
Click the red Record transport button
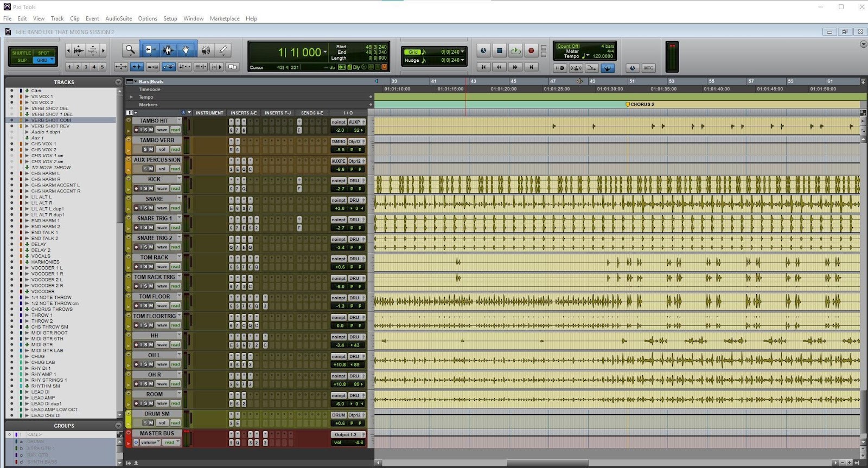531,50
